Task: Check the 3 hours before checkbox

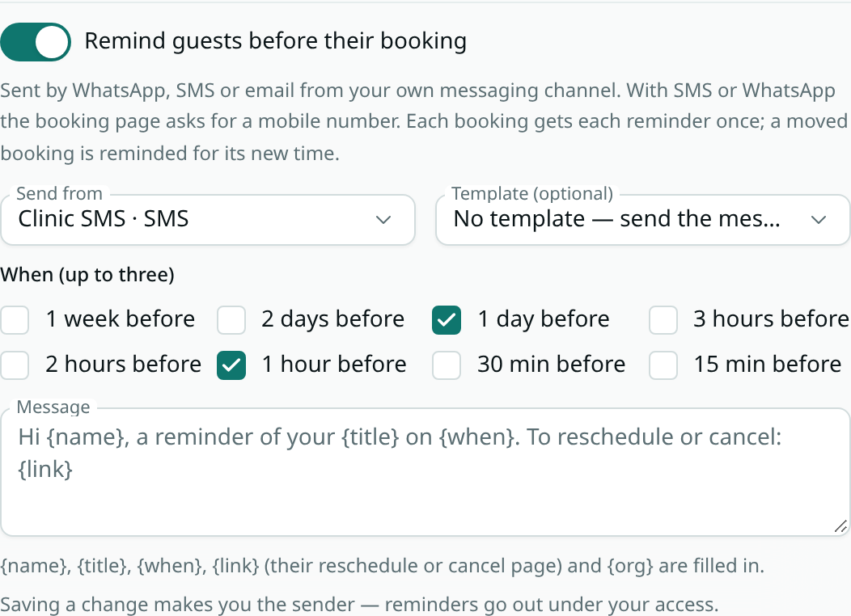Action: tap(663, 320)
